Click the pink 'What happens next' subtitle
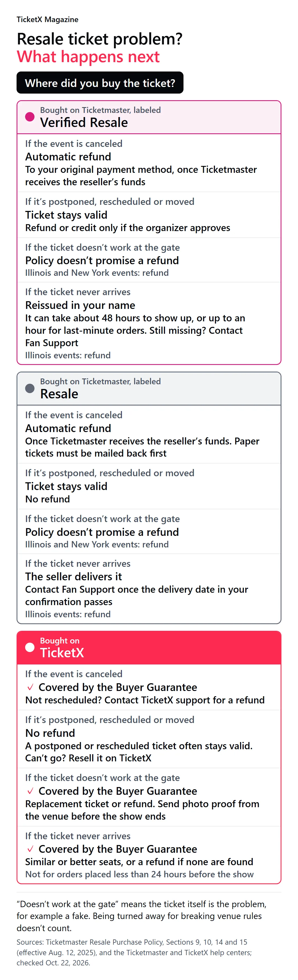Screen dimensions: 298x980 pos(88,57)
